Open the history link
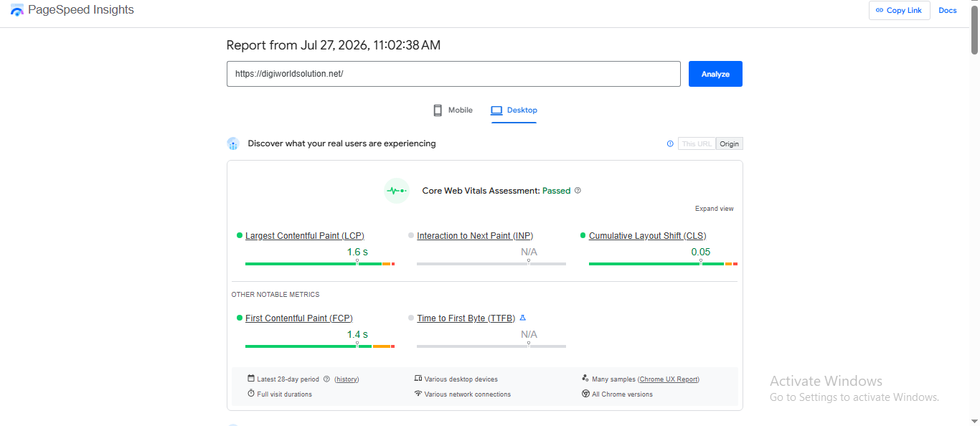Viewport: 980px width, 426px height. click(347, 379)
